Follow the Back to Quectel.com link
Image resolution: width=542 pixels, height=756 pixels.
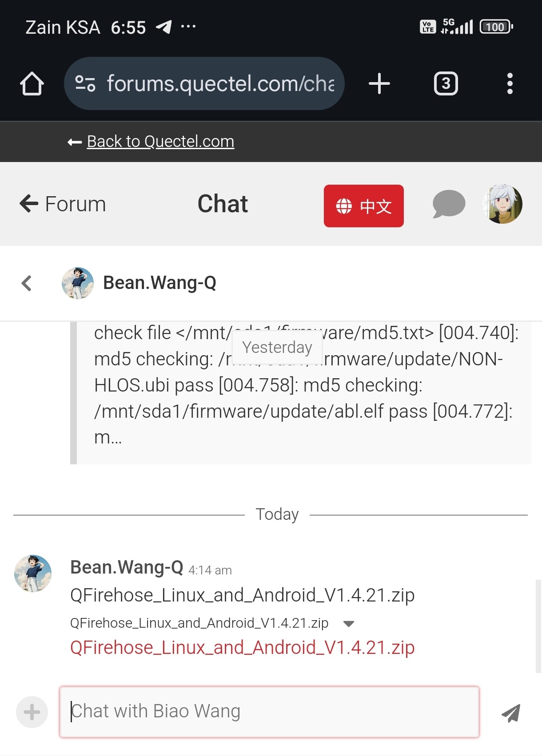pyautogui.click(x=160, y=141)
